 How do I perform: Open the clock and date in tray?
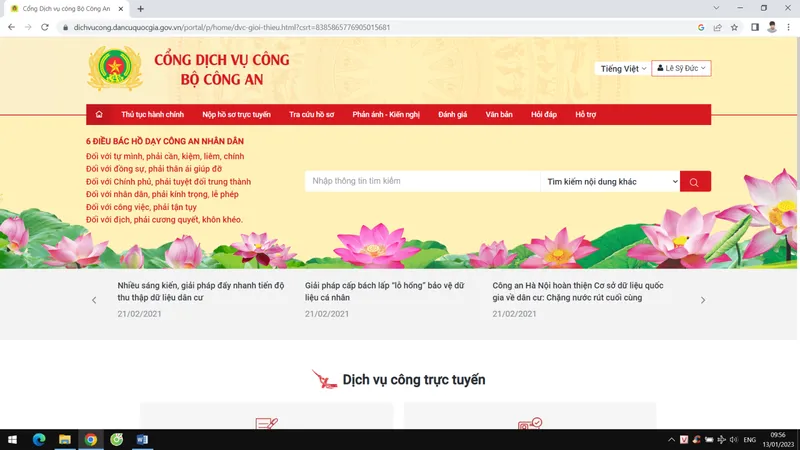[x=778, y=440]
